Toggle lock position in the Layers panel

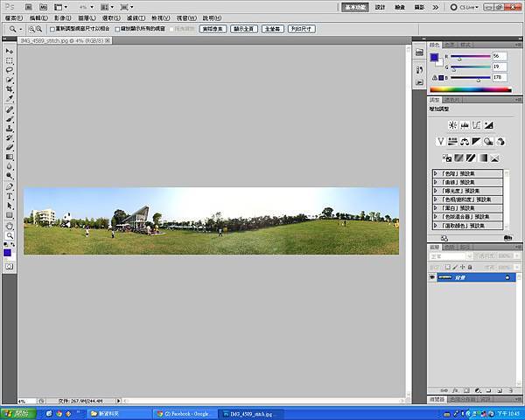coord(462,267)
